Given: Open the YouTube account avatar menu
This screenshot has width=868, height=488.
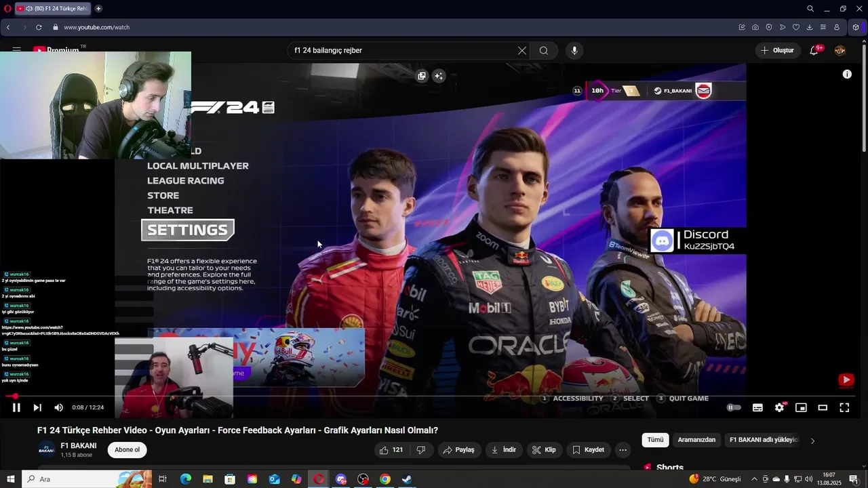Looking at the screenshot, I should (x=840, y=50).
